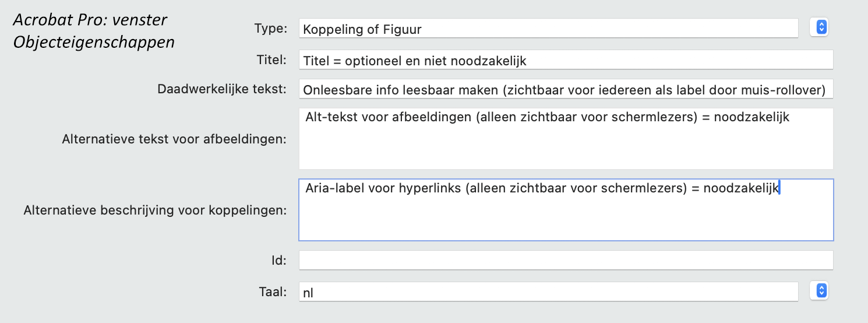Open the Type dropdown arrow button

coord(821,27)
